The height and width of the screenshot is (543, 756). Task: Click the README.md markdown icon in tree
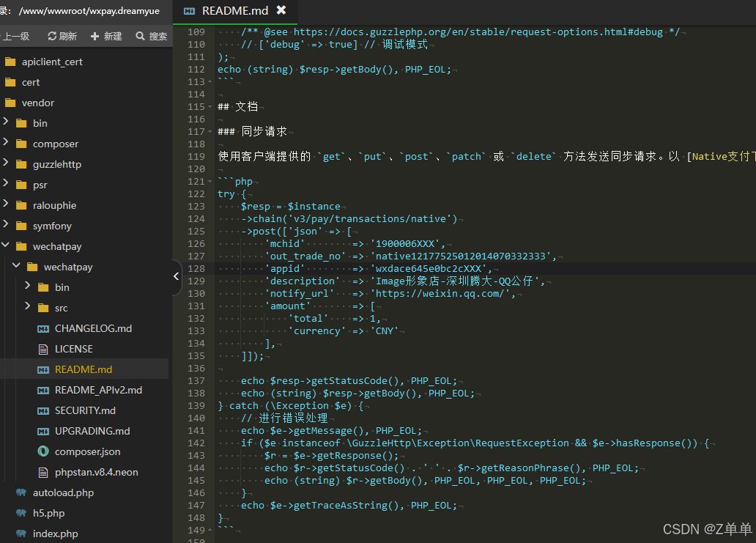point(43,370)
